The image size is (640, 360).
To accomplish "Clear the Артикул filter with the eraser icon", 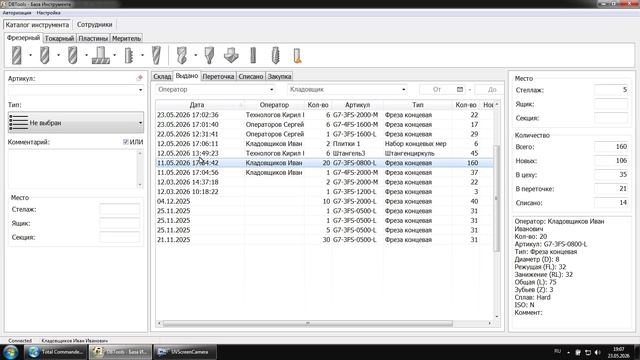I will pos(140,78).
